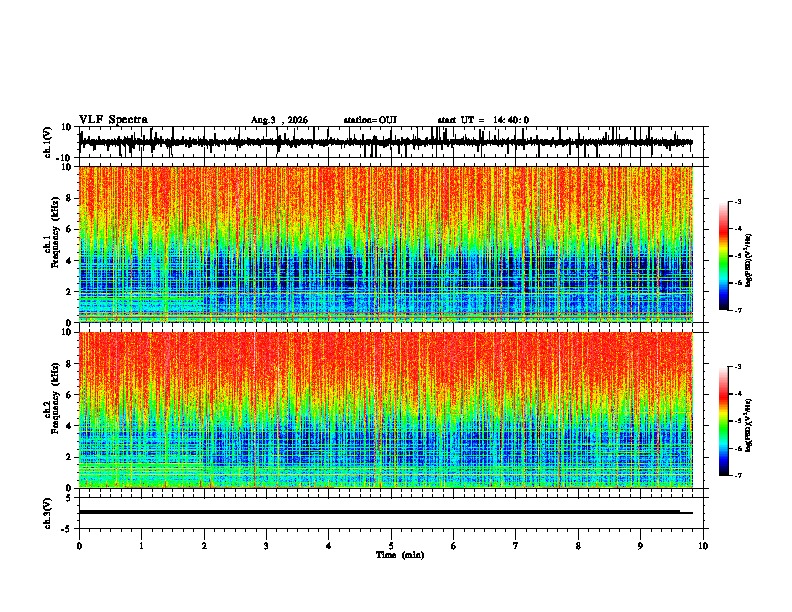
Task: Select the log(PSD) label beside ch.2 color bar
Action: (x=749, y=425)
